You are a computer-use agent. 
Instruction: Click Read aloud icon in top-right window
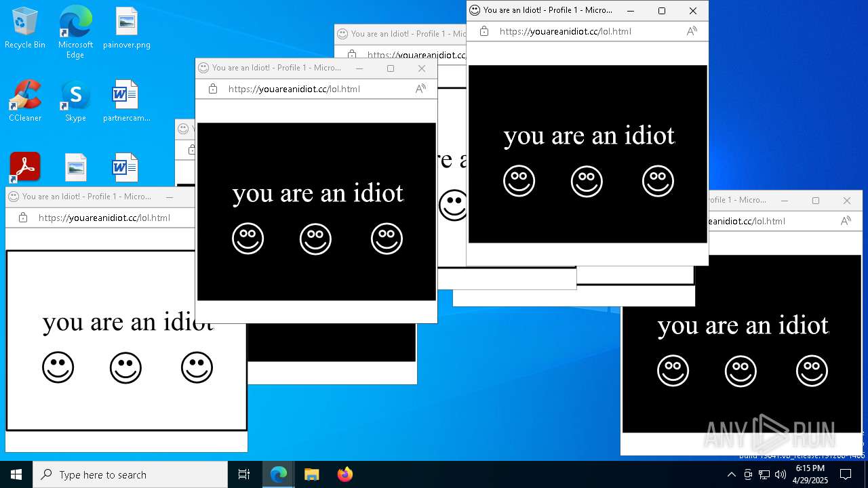pyautogui.click(x=692, y=31)
